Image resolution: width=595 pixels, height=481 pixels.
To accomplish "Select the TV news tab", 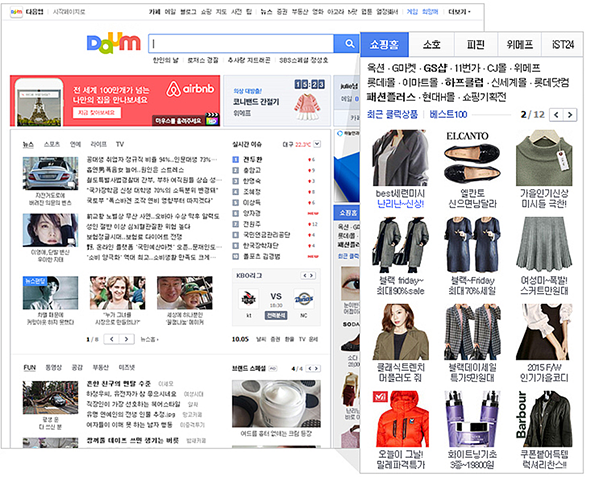I will pos(120,144).
